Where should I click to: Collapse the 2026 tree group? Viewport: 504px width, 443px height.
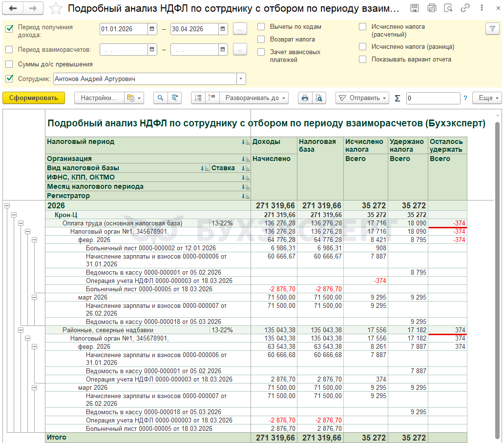click(x=7, y=206)
